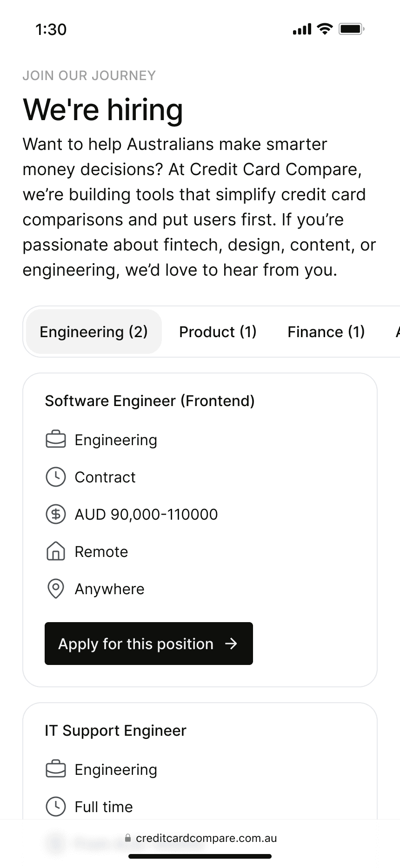
Task: Click the house icon next to Remote
Action: click(56, 551)
